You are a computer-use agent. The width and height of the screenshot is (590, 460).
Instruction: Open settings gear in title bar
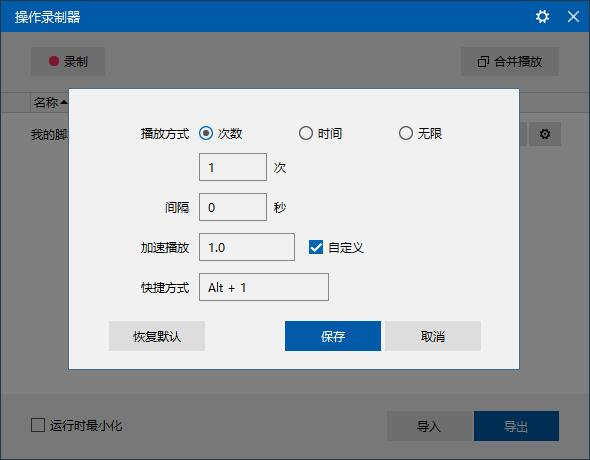tap(542, 17)
